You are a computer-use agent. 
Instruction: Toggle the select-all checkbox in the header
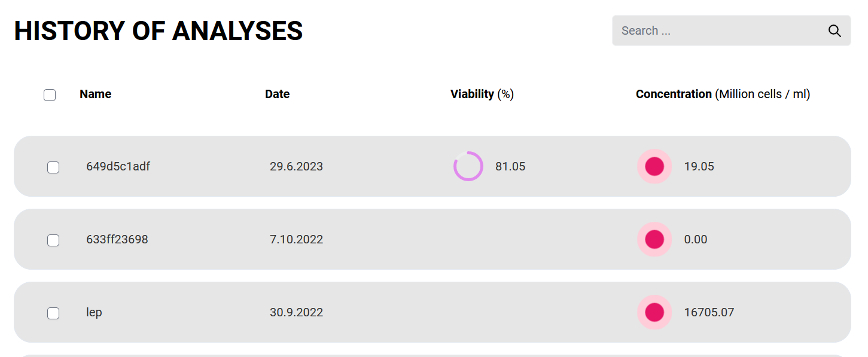click(50, 94)
